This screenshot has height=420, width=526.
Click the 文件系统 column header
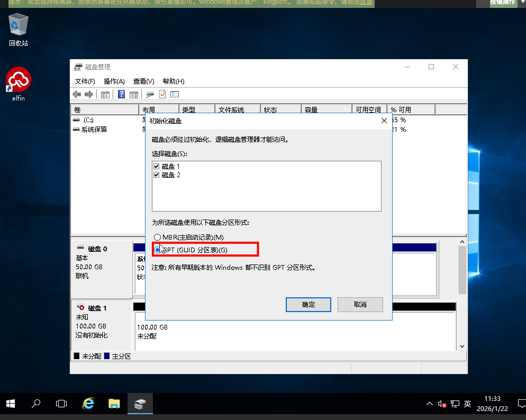click(238, 109)
